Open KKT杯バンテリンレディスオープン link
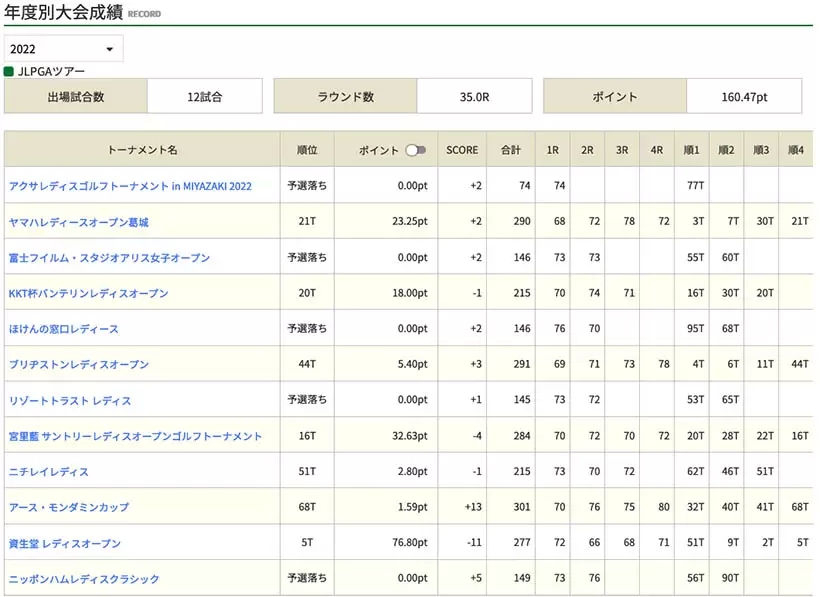Image resolution: width=820 pixels, height=597 pixels. (x=88, y=294)
